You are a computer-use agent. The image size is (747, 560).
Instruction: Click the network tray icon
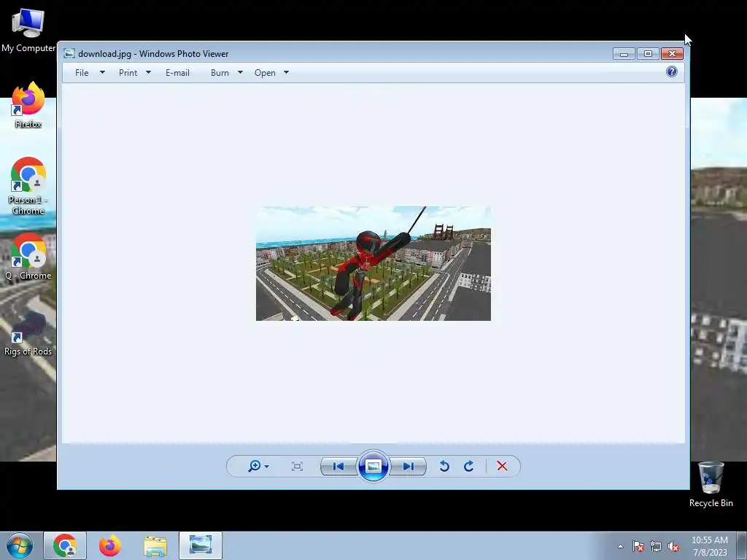click(656, 546)
